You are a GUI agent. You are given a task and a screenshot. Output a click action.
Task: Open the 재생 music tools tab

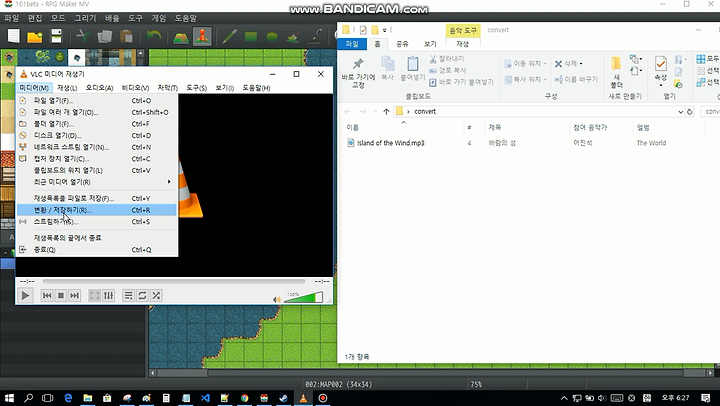pos(462,44)
